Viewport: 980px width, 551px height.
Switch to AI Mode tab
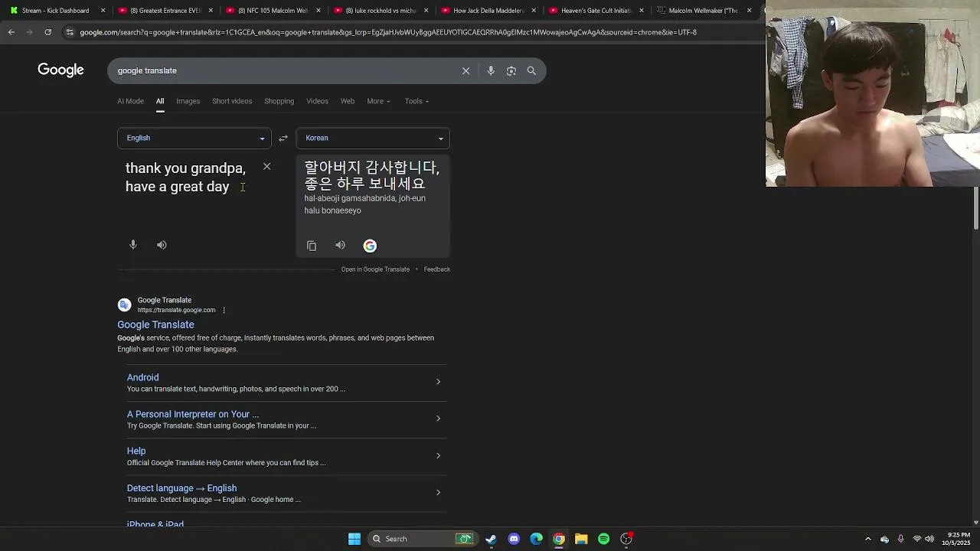point(130,101)
